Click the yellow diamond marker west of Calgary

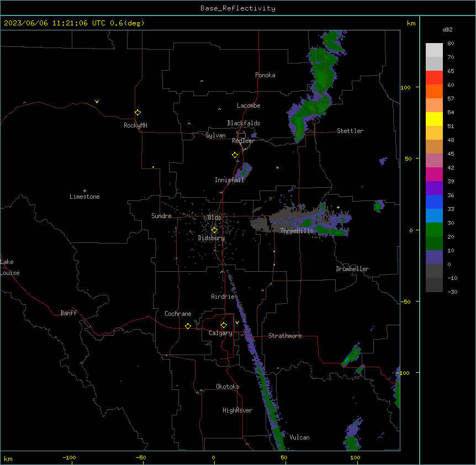tap(188, 326)
